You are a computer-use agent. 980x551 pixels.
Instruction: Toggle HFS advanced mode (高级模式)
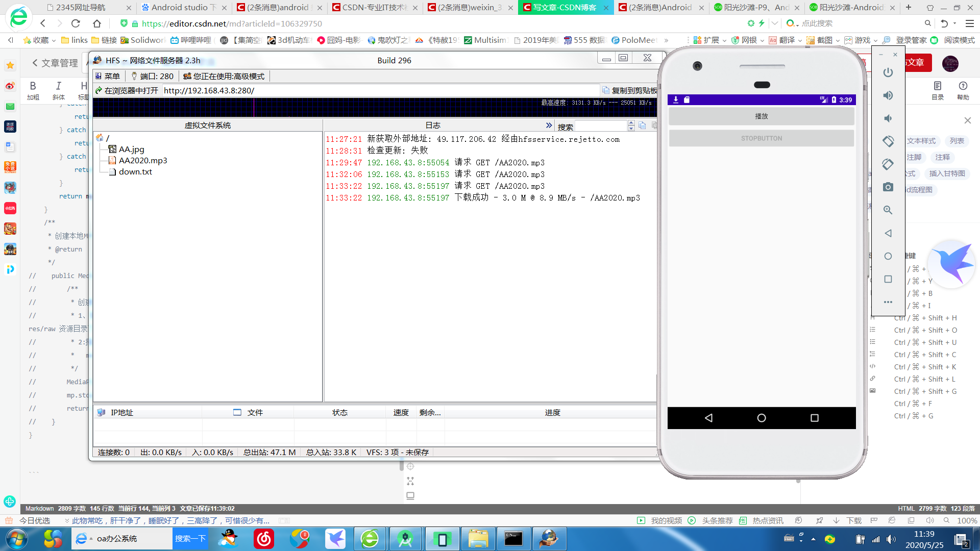point(224,76)
